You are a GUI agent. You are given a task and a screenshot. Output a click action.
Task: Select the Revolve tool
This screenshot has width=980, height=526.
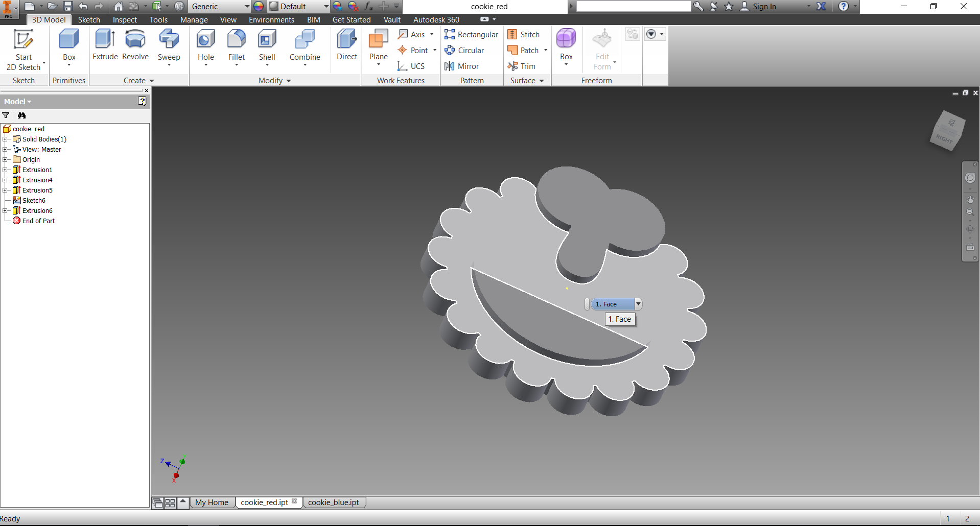point(135,45)
